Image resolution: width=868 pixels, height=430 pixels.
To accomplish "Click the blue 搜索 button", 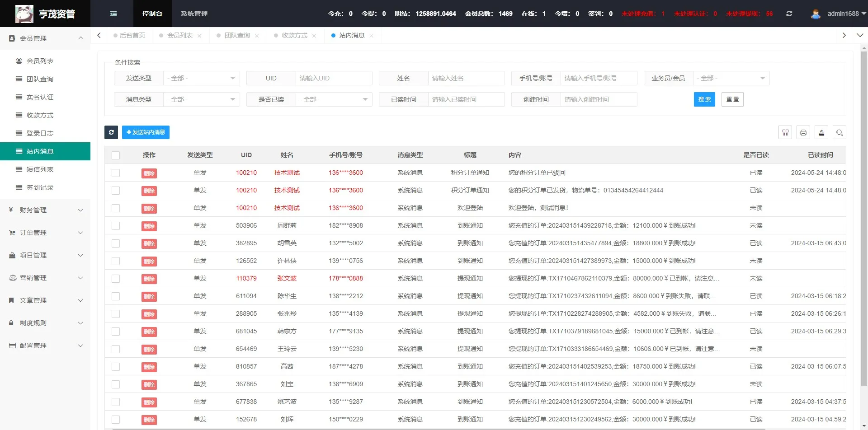I will [x=704, y=99].
